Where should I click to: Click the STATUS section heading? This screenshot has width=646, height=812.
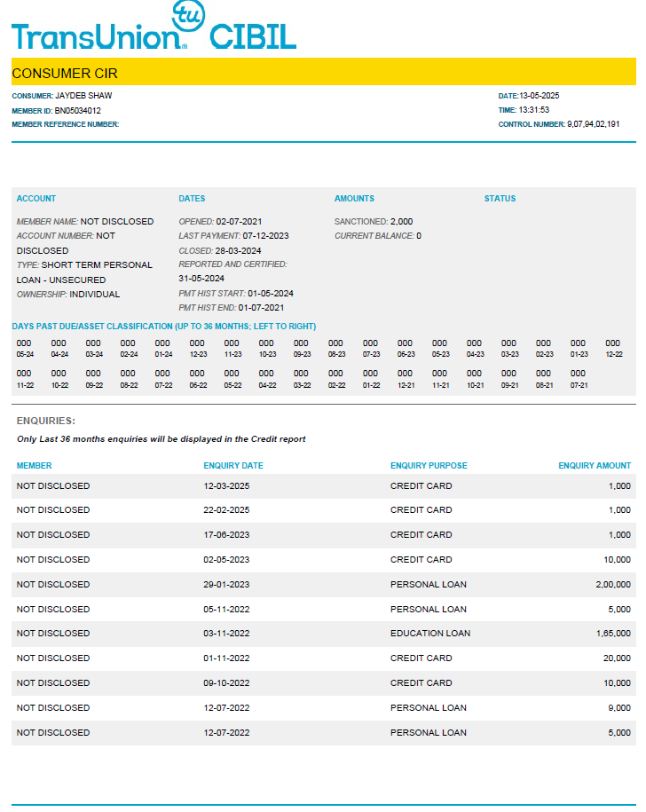[500, 199]
